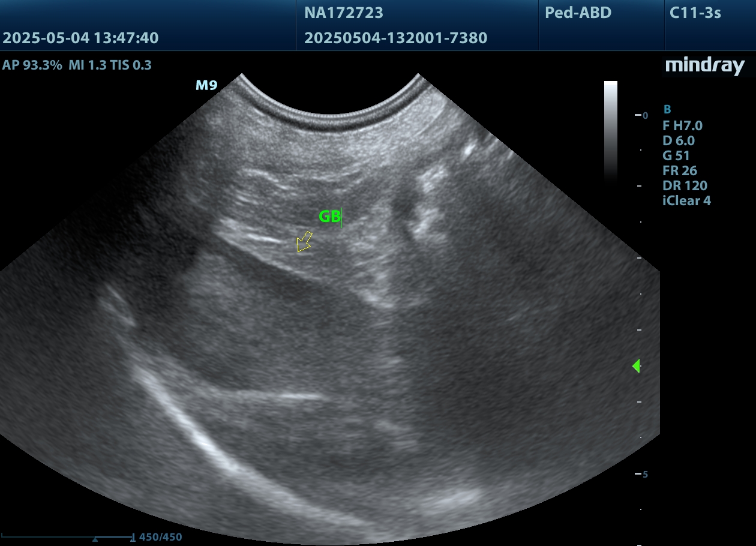756x546 pixels.
Task: Click the yellow arrow annotation marker
Action: coord(304,241)
